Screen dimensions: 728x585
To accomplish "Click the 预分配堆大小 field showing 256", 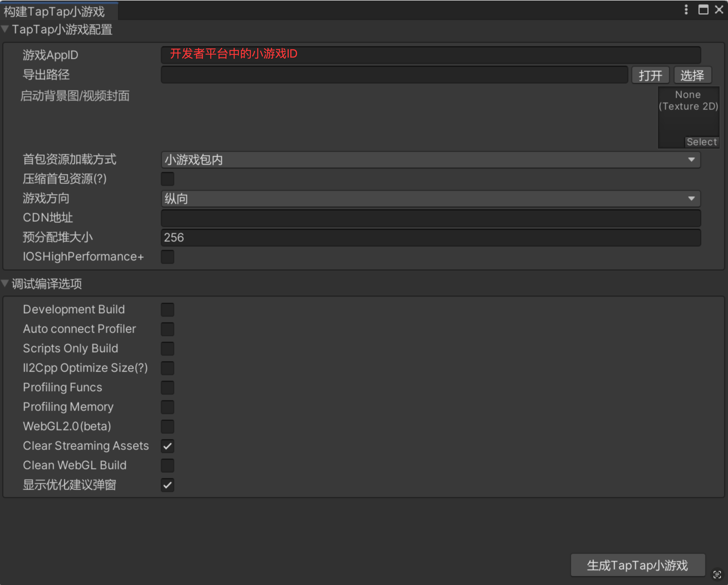I will tap(431, 237).
